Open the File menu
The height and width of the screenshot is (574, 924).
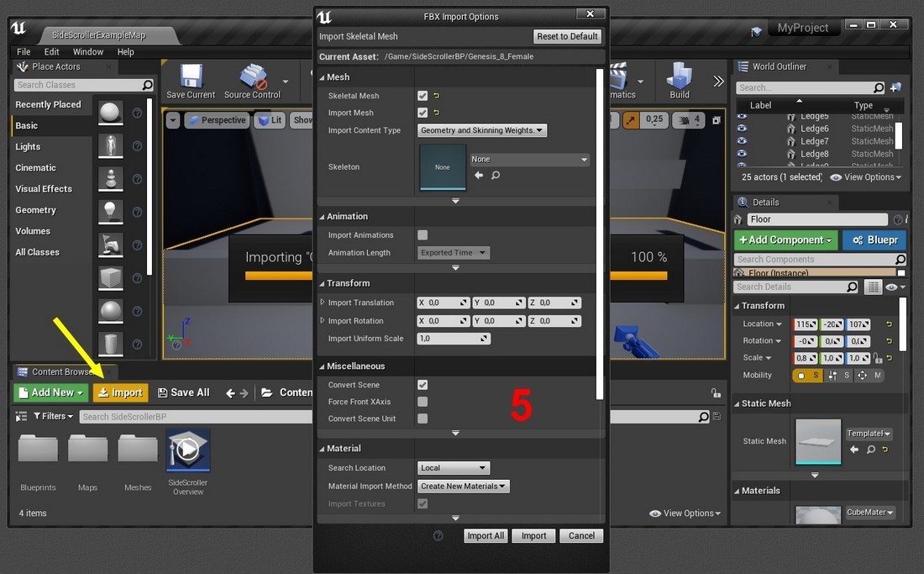(x=24, y=52)
